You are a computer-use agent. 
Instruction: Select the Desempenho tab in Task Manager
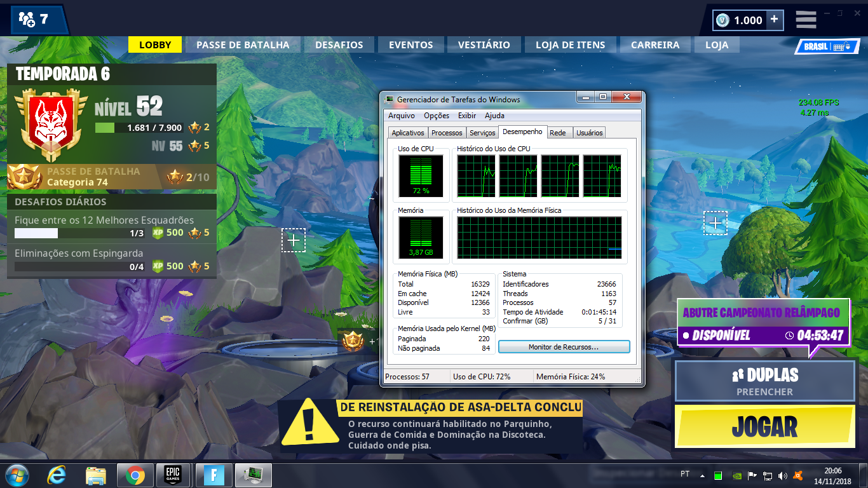[x=523, y=132]
